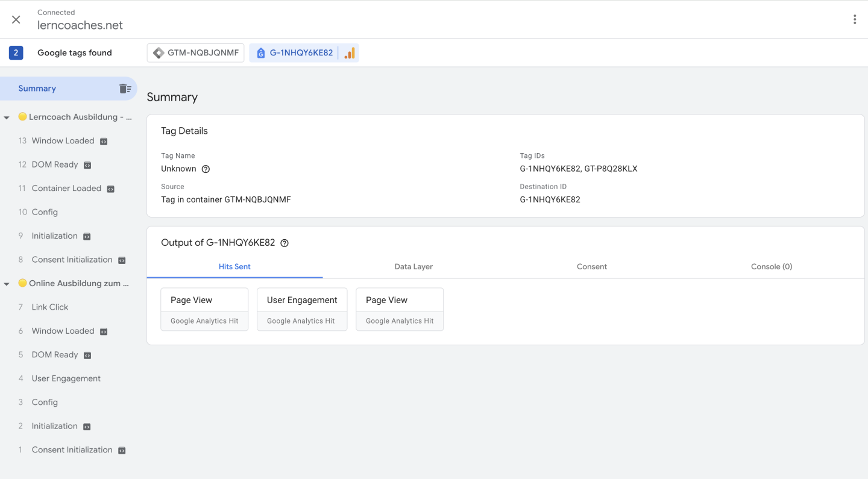Select the Config event number 10
The image size is (868, 479).
click(45, 212)
